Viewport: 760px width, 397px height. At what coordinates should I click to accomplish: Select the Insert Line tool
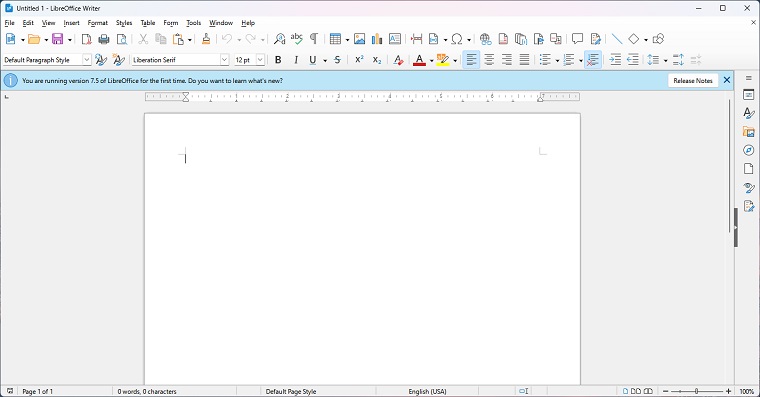point(617,39)
